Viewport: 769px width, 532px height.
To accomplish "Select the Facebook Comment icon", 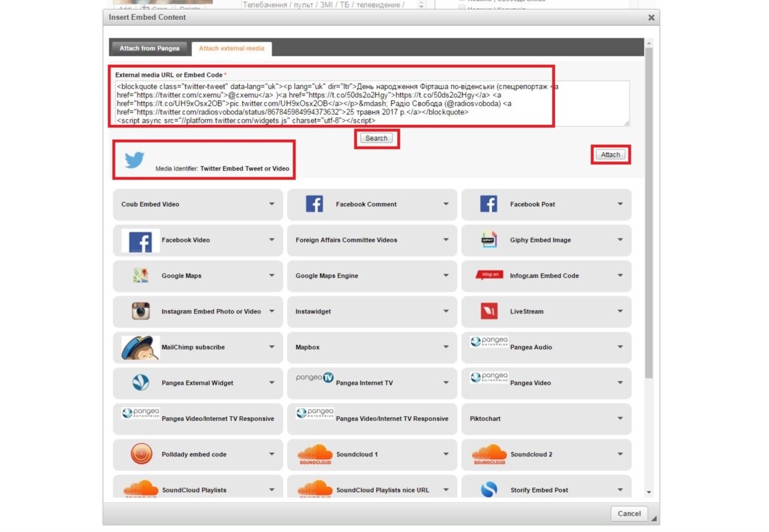I will coord(314,204).
